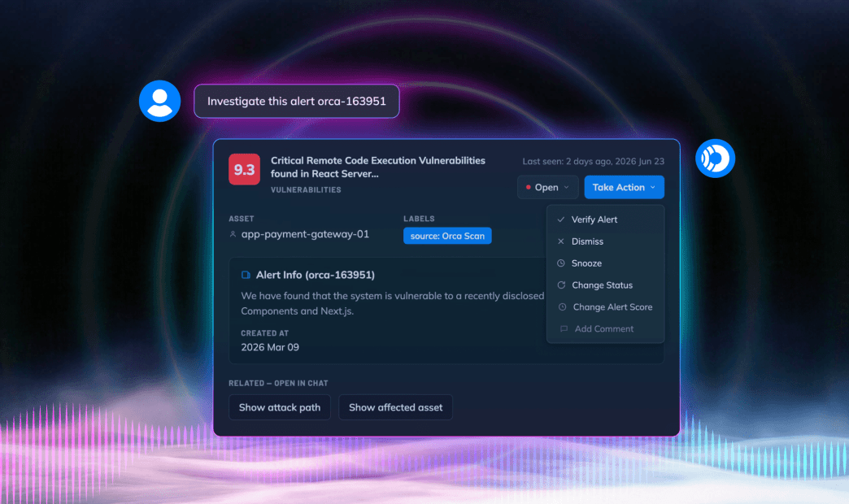The width and height of the screenshot is (849, 504).
Task: Click the Orca logo avatar icon
Action: coord(715,158)
